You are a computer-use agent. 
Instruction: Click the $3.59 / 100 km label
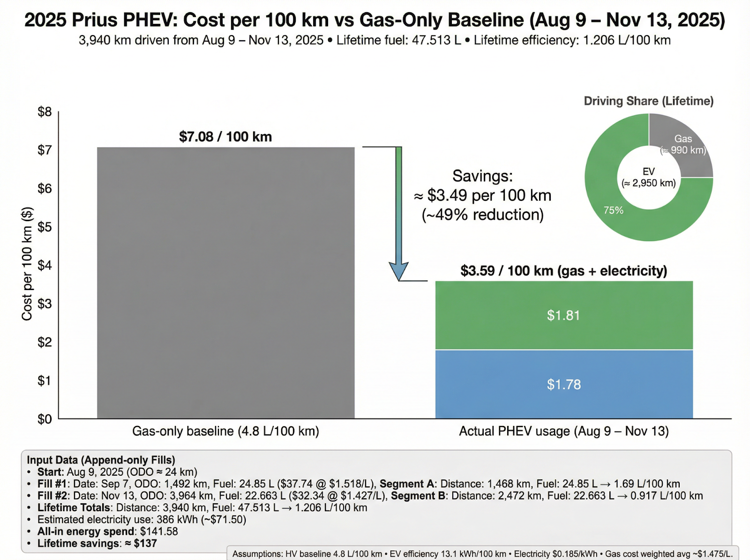pyautogui.click(x=563, y=271)
